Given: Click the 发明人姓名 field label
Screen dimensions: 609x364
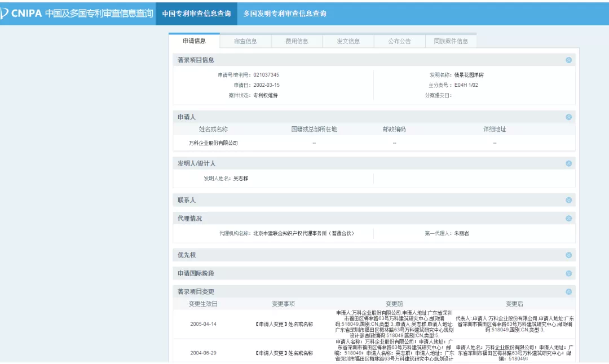Looking at the screenshot, I should 217,179.
